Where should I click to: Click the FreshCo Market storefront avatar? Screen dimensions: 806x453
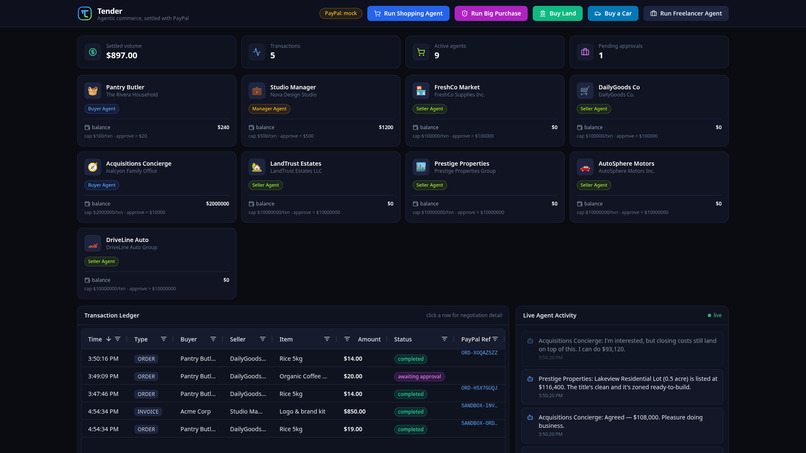click(x=421, y=90)
